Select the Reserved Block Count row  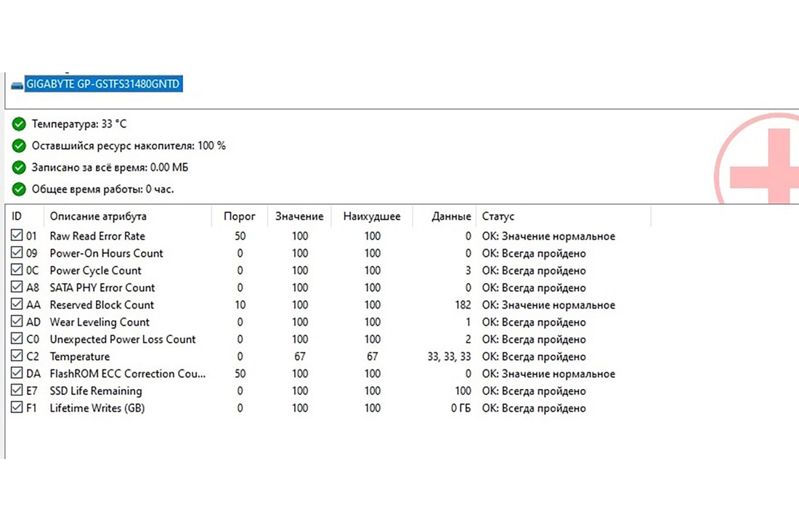pyautogui.click(x=102, y=305)
